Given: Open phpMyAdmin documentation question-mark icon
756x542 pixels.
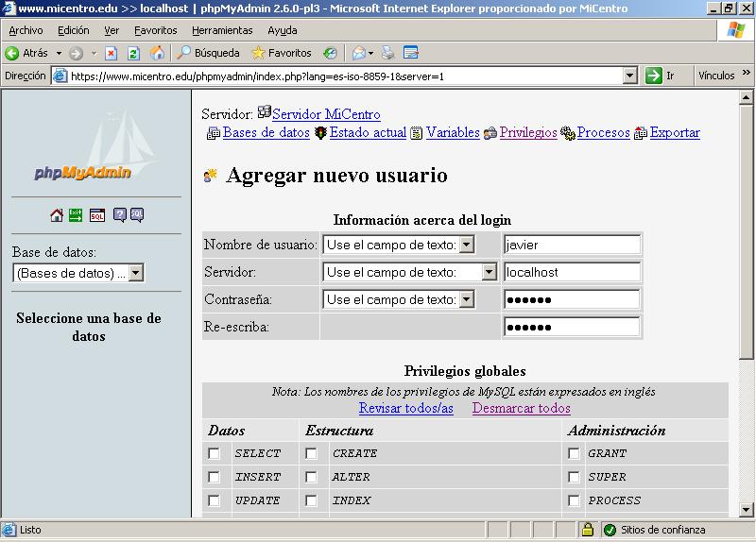Looking at the screenshot, I should click(x=119, y=215).
